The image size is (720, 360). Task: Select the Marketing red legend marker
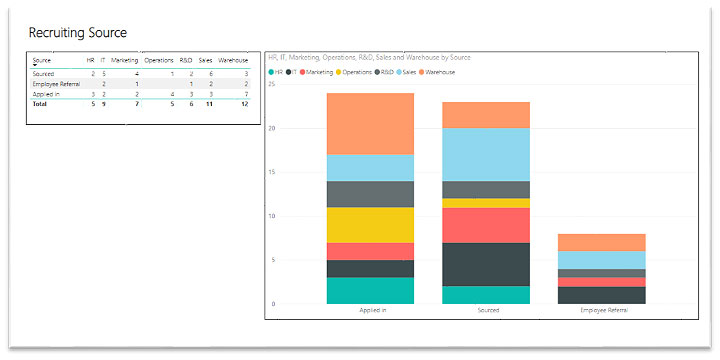coord(303,72)
